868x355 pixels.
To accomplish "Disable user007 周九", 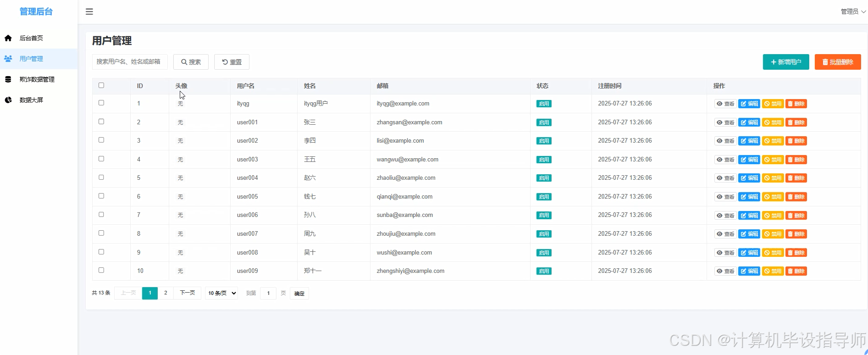I will 773,234.
